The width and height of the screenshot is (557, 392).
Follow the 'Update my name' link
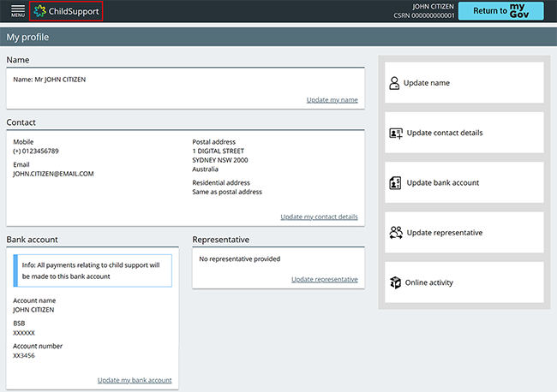tap(332, 100)
